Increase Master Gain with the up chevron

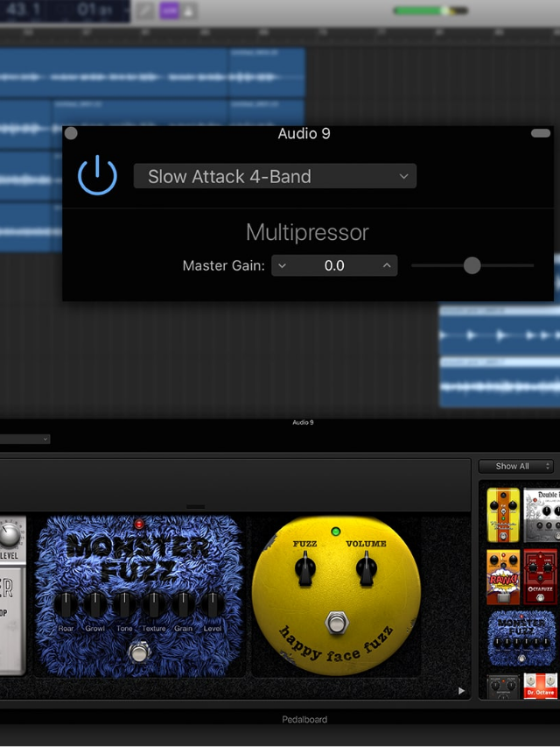(x=387, y=266)
